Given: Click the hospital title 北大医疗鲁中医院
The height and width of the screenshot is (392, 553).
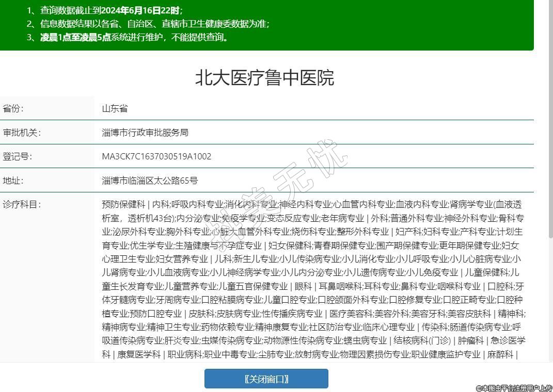Looking at the screenshot, I should point(264,77).
